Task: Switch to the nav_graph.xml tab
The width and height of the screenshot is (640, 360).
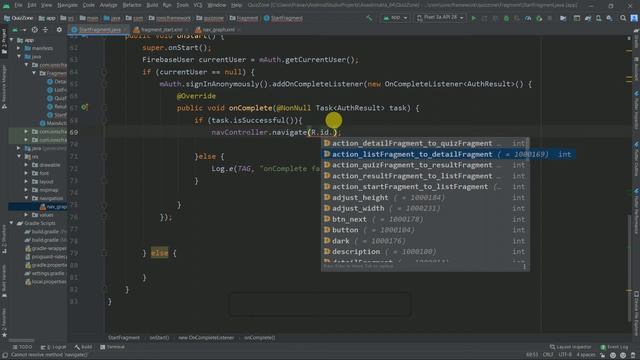Action: click(x=216, y=30)
